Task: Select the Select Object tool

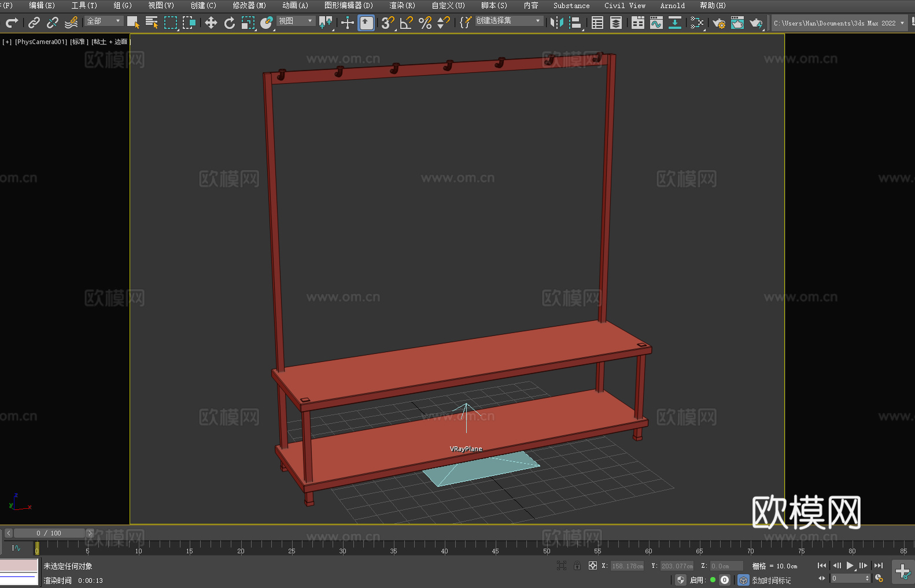Action: click(133, 23)
